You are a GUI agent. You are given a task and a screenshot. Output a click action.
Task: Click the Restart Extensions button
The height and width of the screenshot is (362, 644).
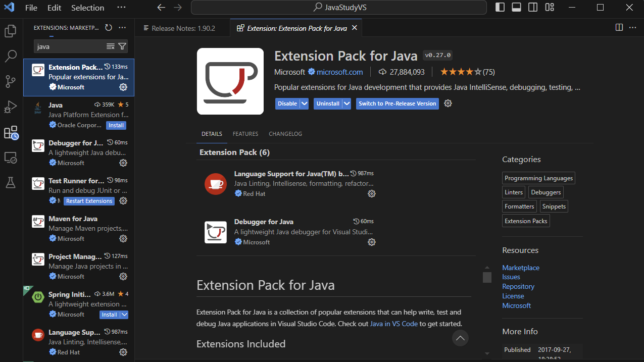(x=89, y=201)
